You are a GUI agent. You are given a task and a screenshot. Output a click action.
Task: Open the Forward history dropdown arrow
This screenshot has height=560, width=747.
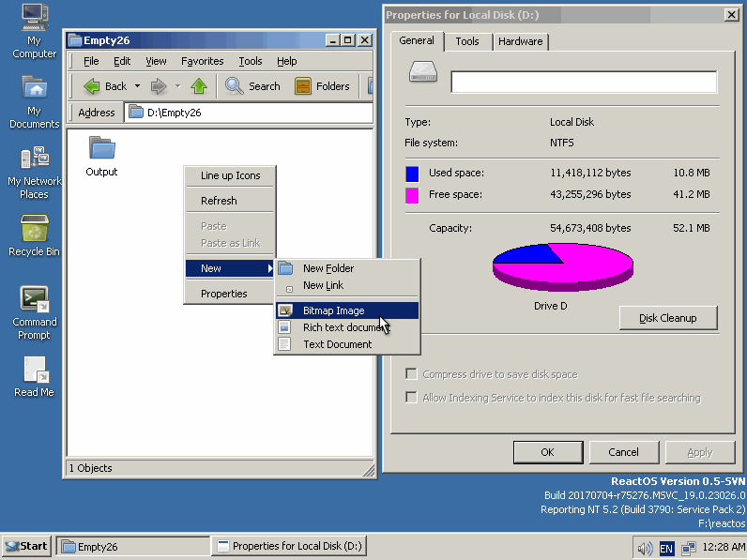tap(177, 86)
